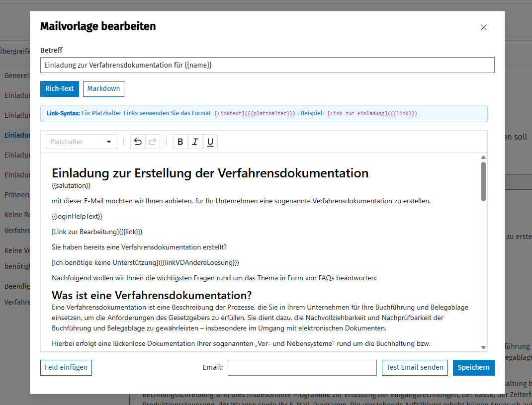Undo the last edit in the editor
Image resolution: width=532 pixels, height=405 pixels.
138,142
